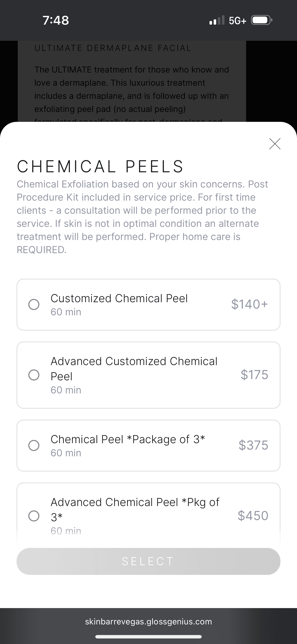Tap the cellular signal strength icon

(x=217, y=20)
